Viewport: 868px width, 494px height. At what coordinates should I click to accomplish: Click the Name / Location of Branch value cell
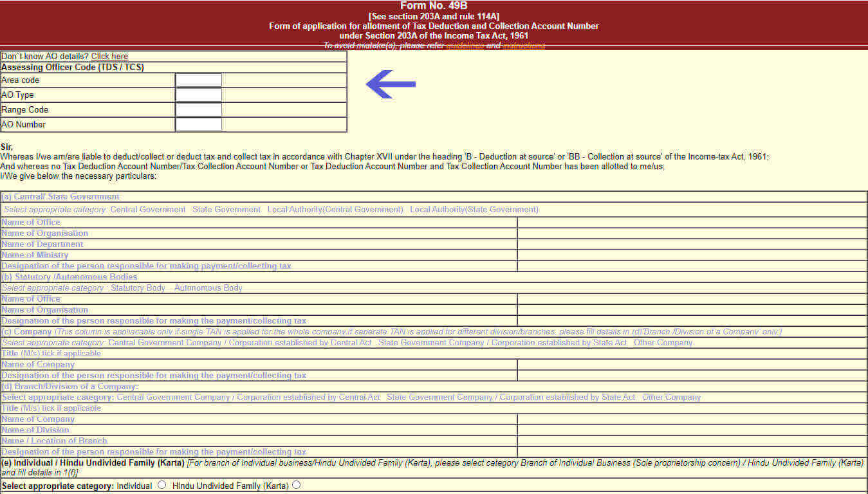[x=692, y=441]
